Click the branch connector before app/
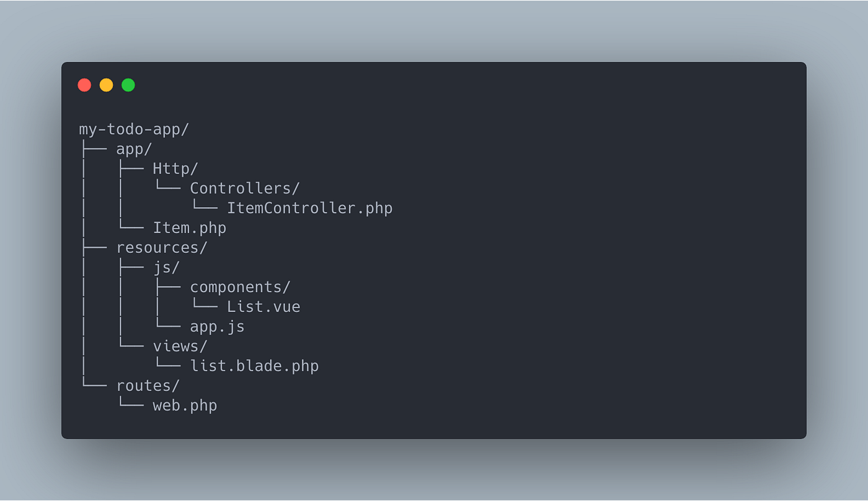Screen dimensions: 868x501 click(94, 149)
